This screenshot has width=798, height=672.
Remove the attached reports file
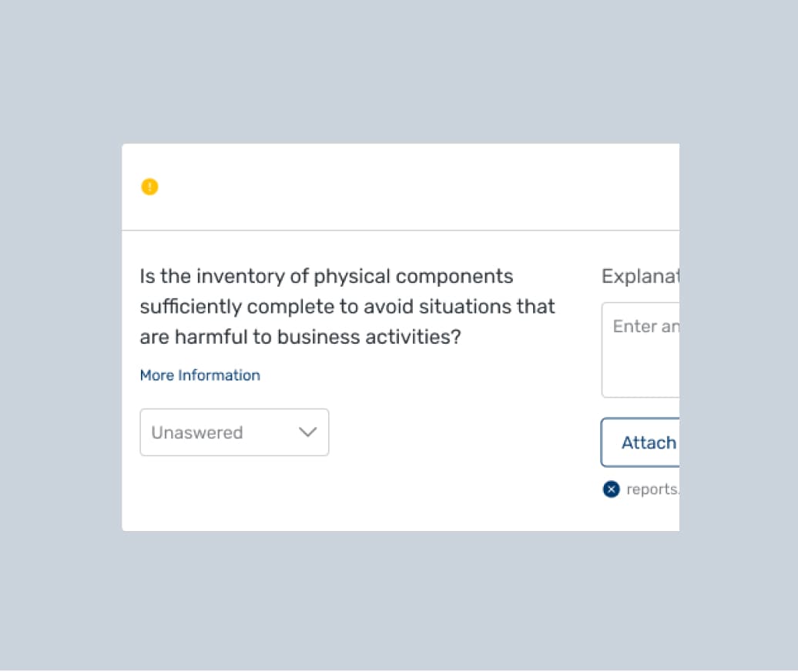tap(611, 489)
